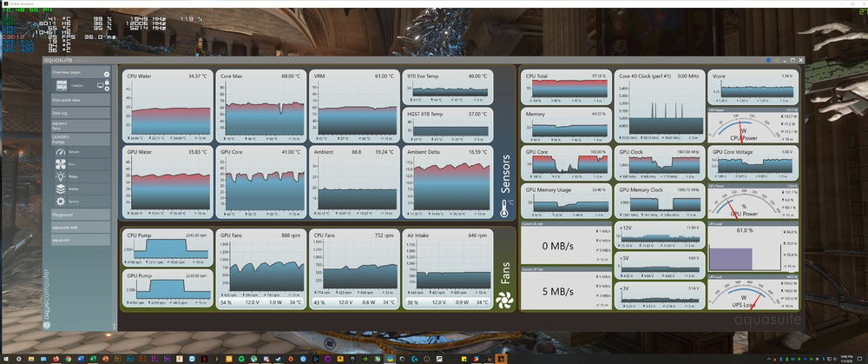The height and width of the screenshot is (364, 868).
Task: Open Chrome from the taskbar
Action: coord(69,359)
